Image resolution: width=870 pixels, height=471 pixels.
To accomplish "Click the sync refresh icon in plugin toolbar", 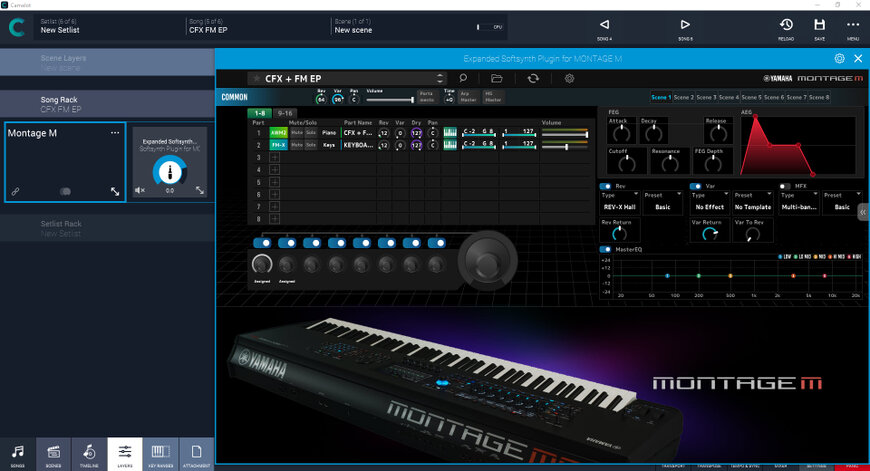I will (x=533, y=78).
